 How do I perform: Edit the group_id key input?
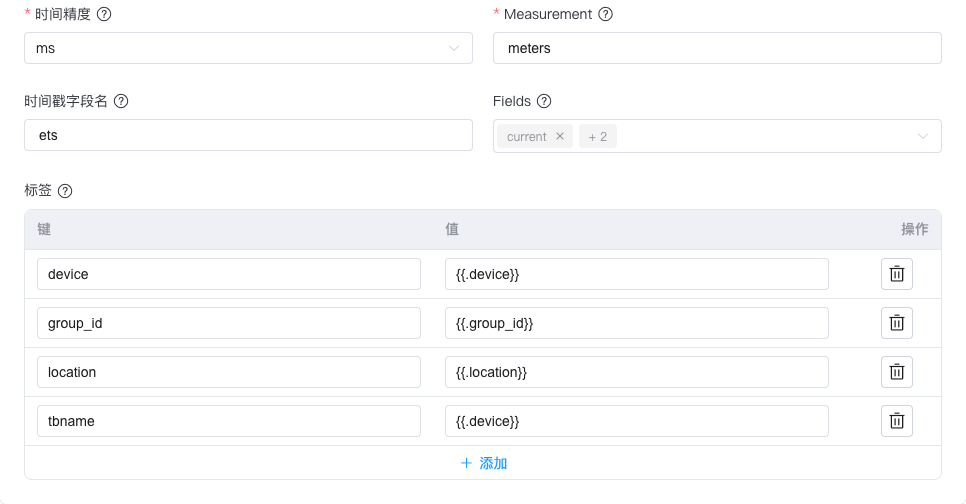(229, 323)
